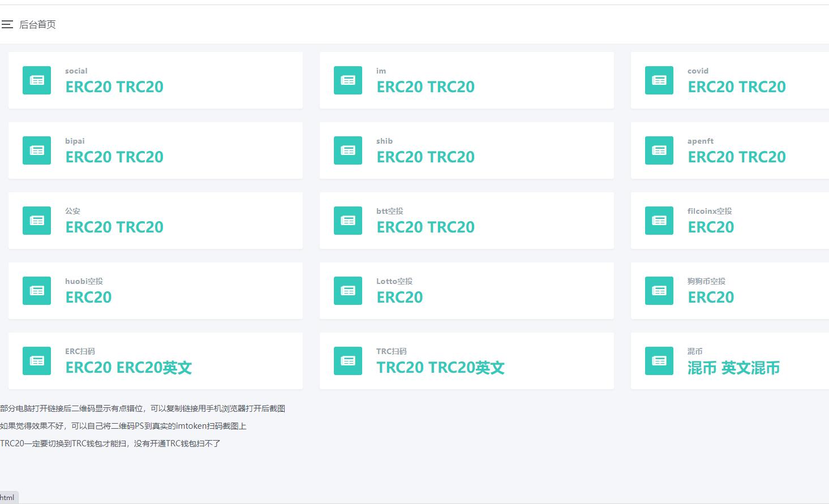
Task: Open the ERC20英文 link
Action: pos(154,368)
